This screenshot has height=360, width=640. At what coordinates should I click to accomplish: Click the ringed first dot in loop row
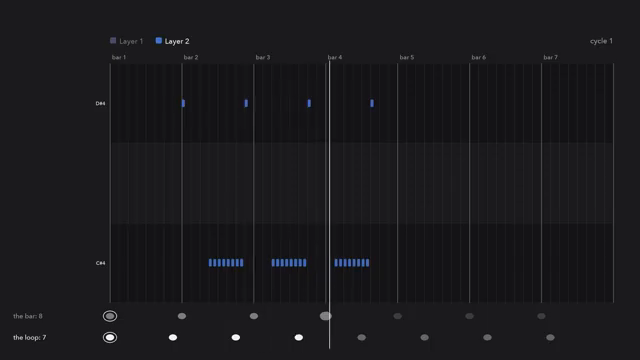110,338
